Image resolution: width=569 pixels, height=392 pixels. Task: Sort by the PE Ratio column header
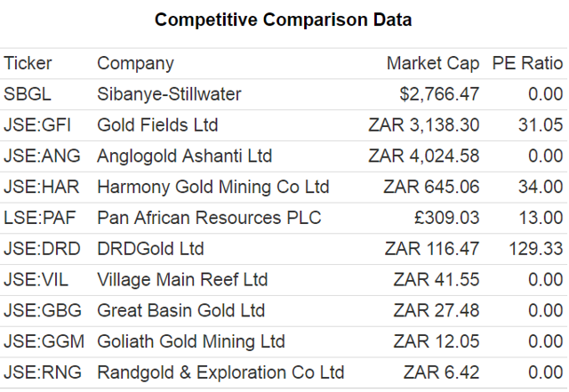(527, 63)
